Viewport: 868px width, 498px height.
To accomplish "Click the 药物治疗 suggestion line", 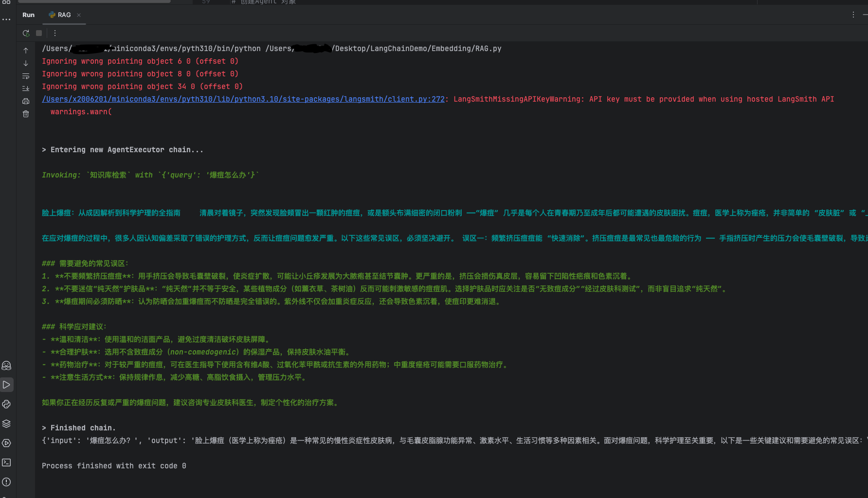I will click(276, 365).
